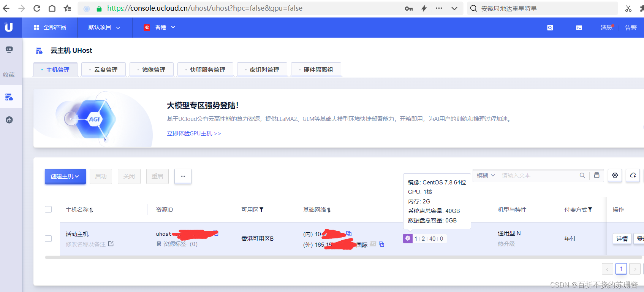Click 香港可用区B cell
The height and width of the screenshot is (292, 644).
(x=258, y=238)
